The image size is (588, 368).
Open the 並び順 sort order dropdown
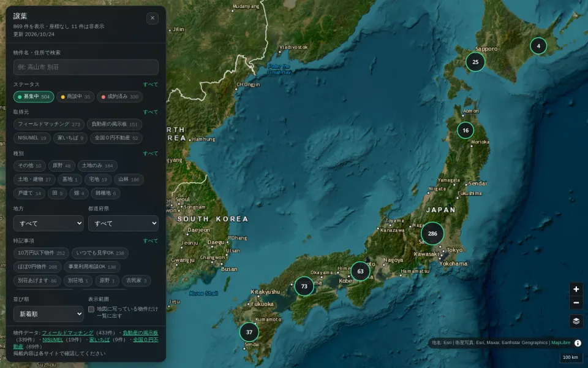(48, 314)
